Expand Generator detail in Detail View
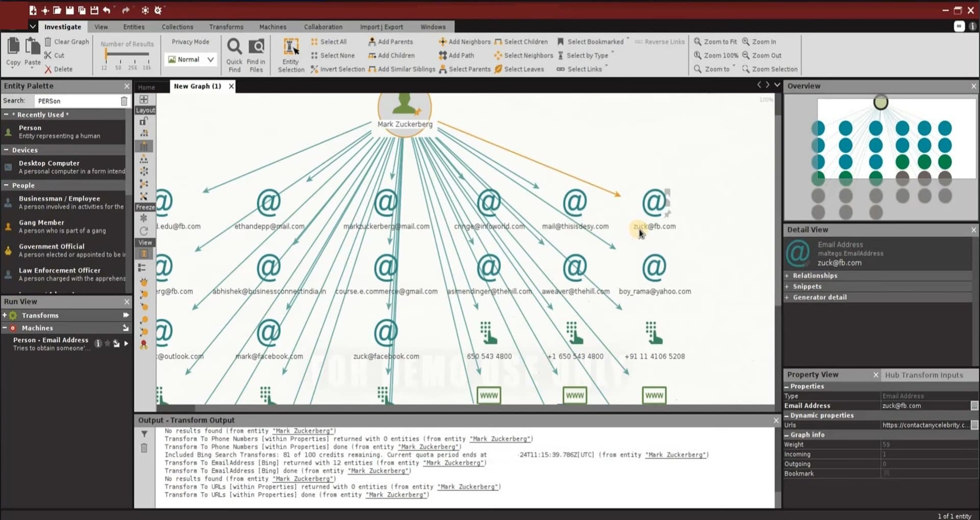This screenshot has height=520, width=980. [x=787, y=297]
